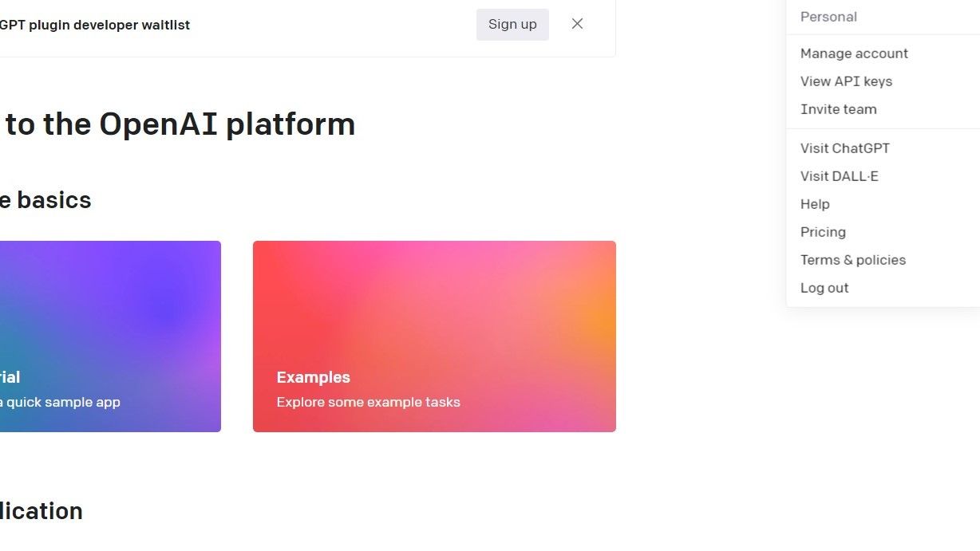Click the GPT plugin developer waitlist text

pyautogui.click(x=95, y=25)
